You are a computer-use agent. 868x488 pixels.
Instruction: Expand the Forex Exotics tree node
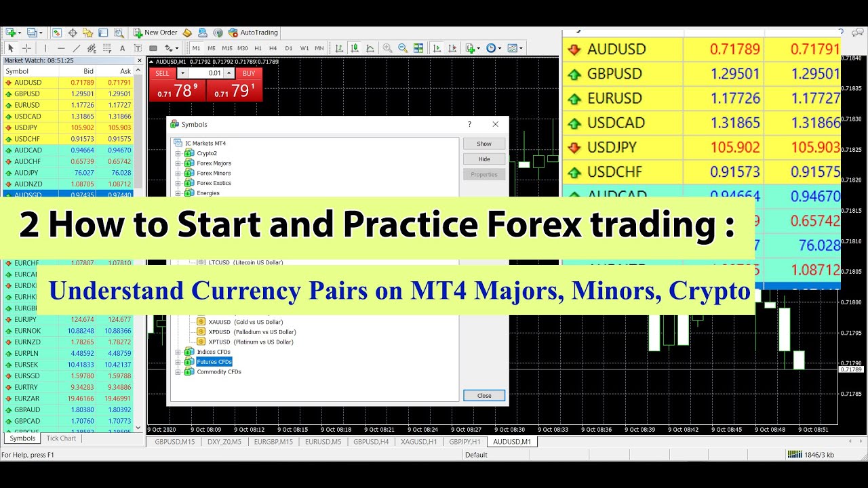point(178,183)
